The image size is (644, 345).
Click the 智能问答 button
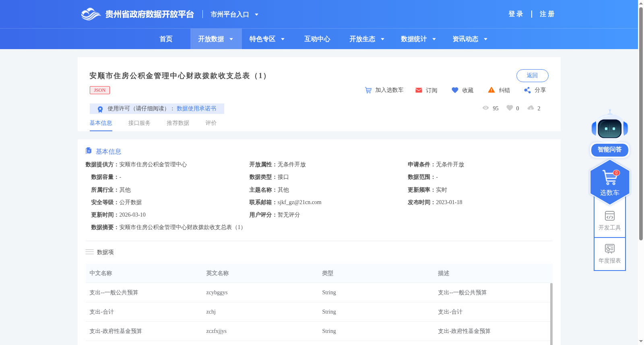pos(610,150)
